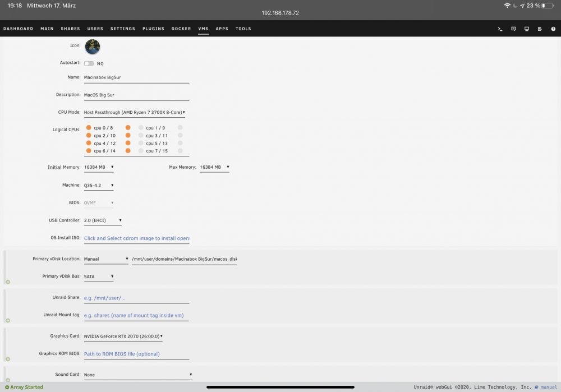Click the Graphics ROM BIOS path field
The height and width of the screenshot is (392, 561).
(x=136, y=354)
